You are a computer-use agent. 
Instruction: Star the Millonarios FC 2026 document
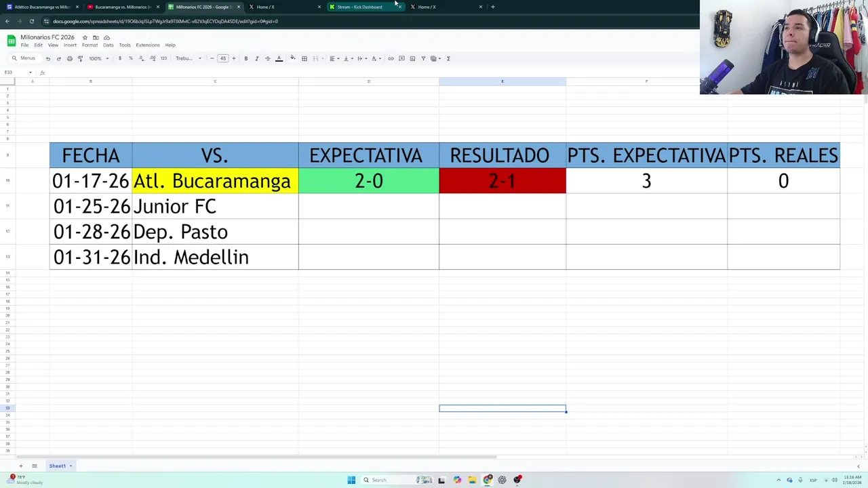click(x=85, y=37)
